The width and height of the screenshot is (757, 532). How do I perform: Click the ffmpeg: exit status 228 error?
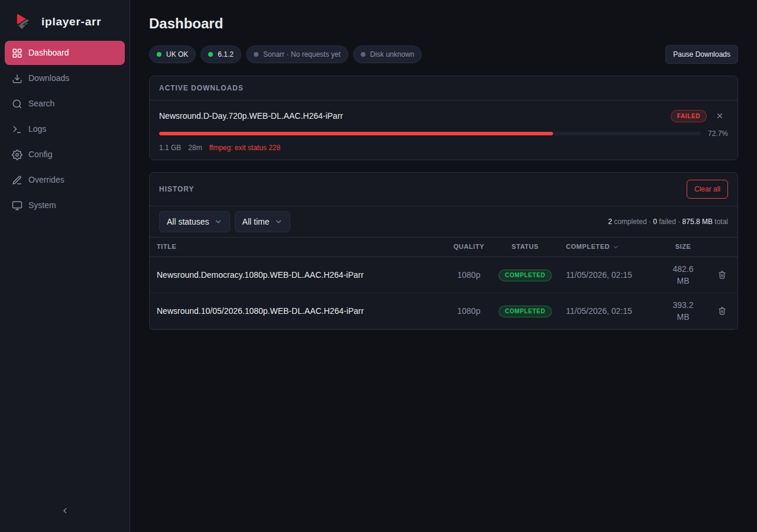[245, 148]
